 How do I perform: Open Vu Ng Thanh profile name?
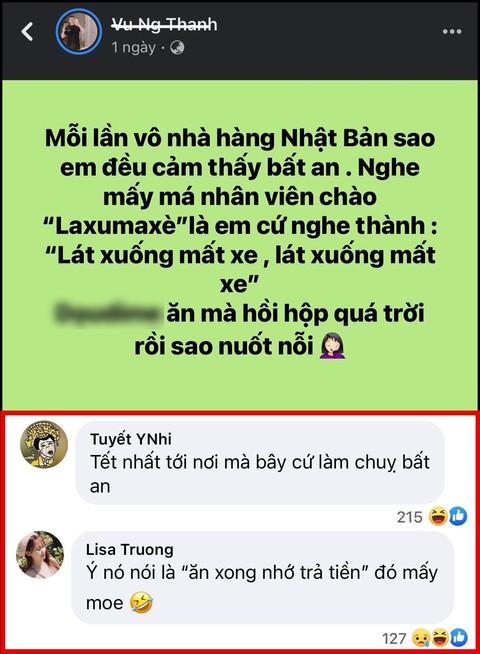(x=164, y=25)
